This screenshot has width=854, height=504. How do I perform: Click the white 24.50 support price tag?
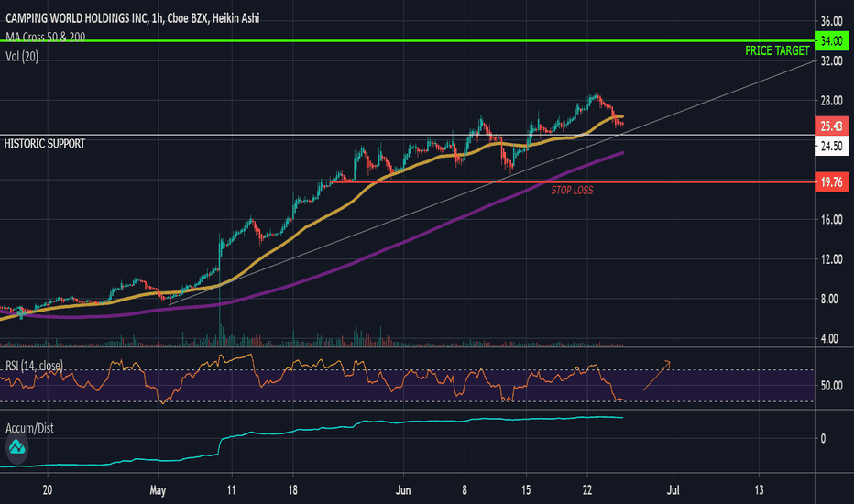point(831,146)
